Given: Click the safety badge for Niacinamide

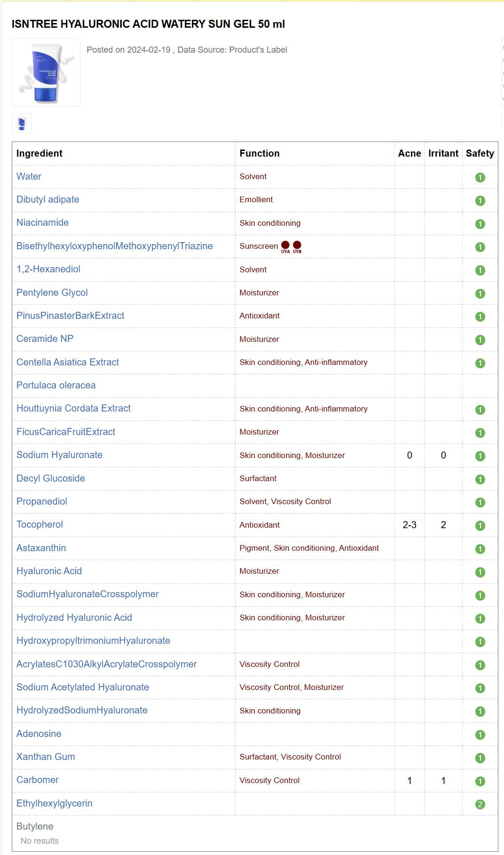Looking at the screenshot, I should [x=480, y=224].
